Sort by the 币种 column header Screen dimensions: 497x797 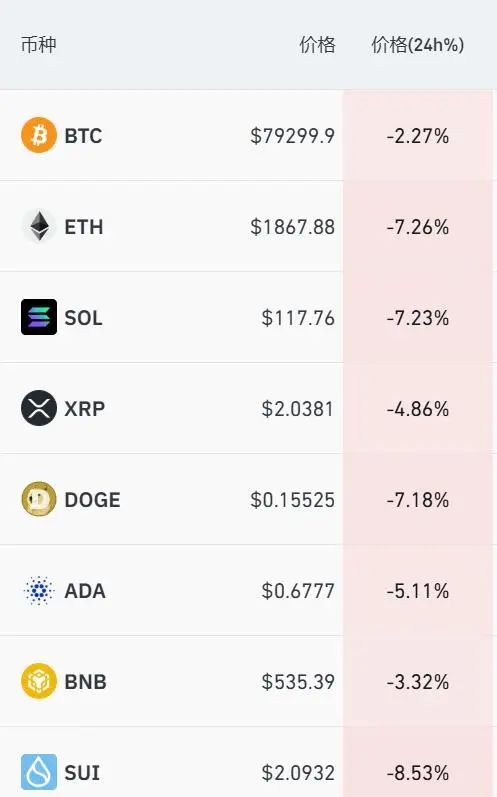(39, 45)
